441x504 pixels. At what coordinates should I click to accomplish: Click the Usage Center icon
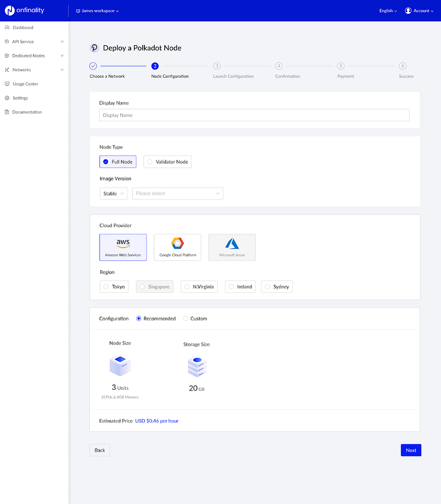pyautogui.click(x=7, y=84)
